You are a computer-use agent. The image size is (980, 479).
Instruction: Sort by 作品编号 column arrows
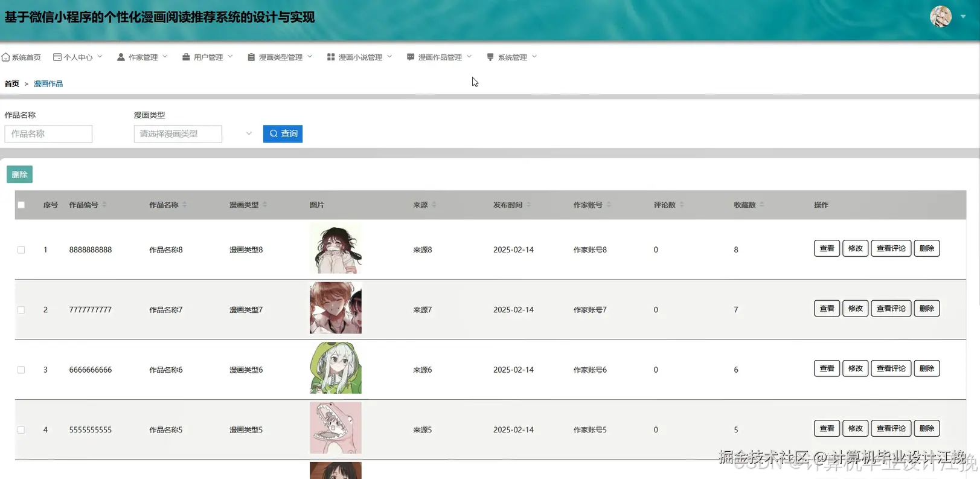(x=104, y=205)
